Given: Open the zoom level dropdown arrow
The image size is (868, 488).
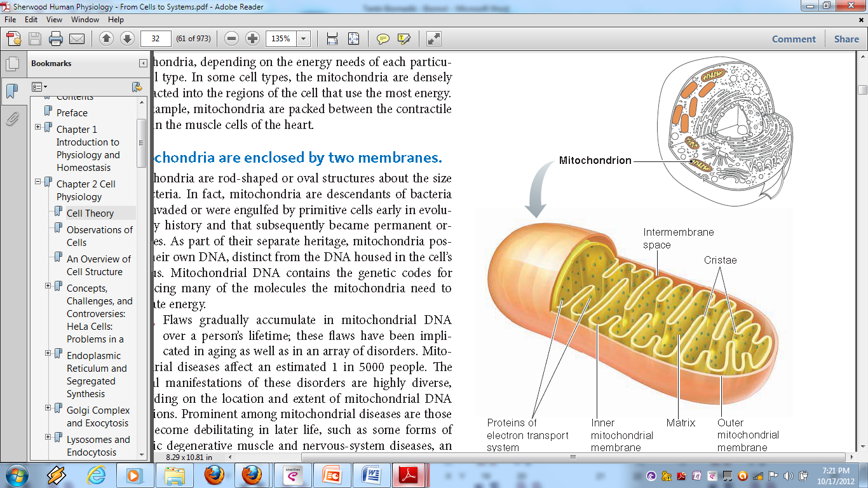Looking at the screenshot, I should 303,39.
